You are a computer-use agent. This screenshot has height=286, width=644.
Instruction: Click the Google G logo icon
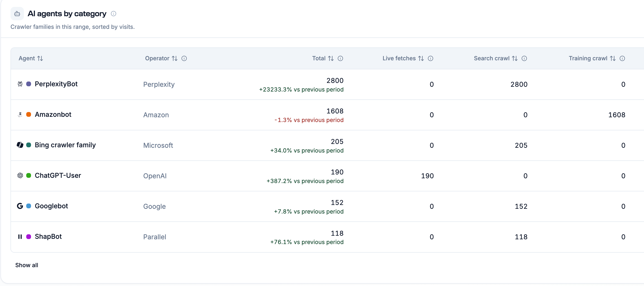pos(20,206)
